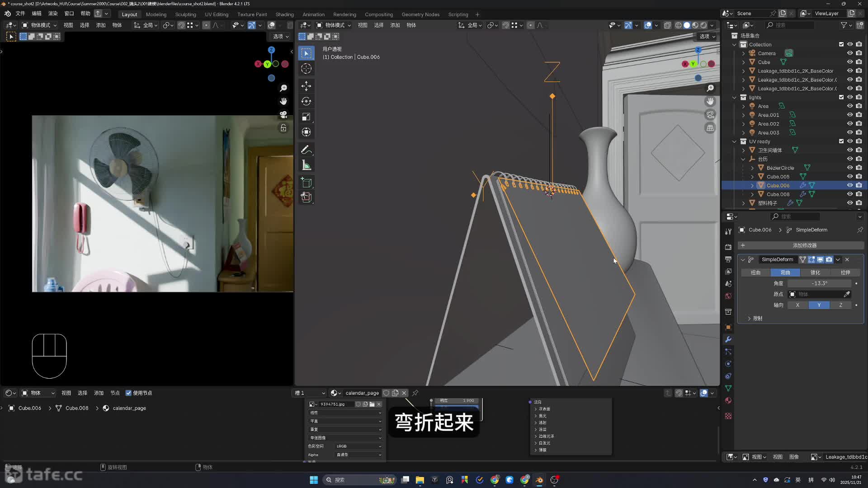Open the Geometry Nodes workspace tab
This screenshot has height=488, width=868.
tap(420, 14)
